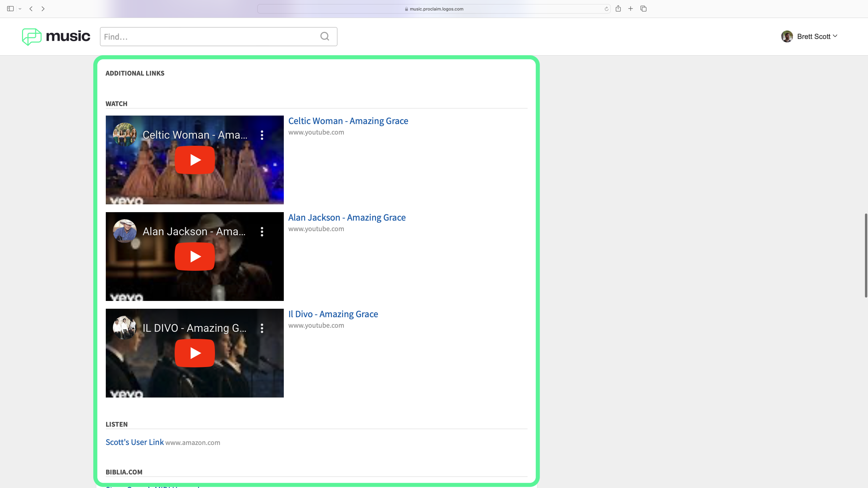Screen dimensions: 868x488
Task: Click the page vertical scrollbar
Action: [866, 256]
